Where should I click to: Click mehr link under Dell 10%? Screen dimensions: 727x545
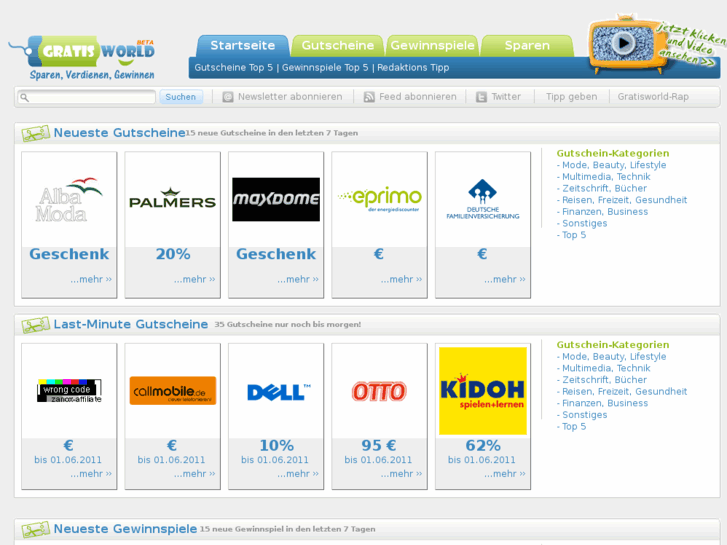(x=298, y=474)
